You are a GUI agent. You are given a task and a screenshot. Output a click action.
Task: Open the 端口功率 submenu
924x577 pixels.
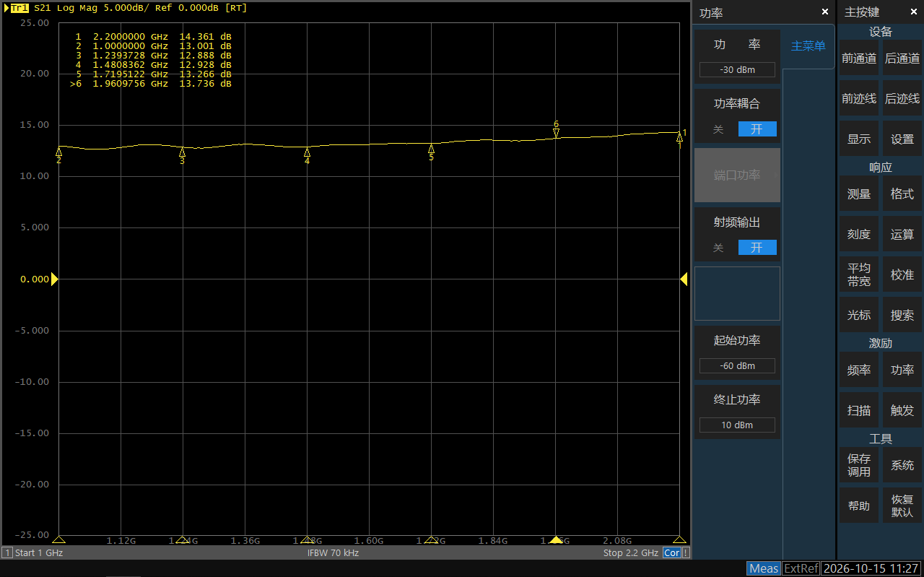737,175
